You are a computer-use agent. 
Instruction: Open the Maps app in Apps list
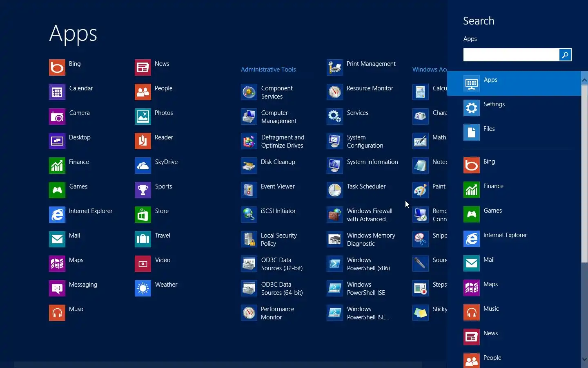coord(57,264)
